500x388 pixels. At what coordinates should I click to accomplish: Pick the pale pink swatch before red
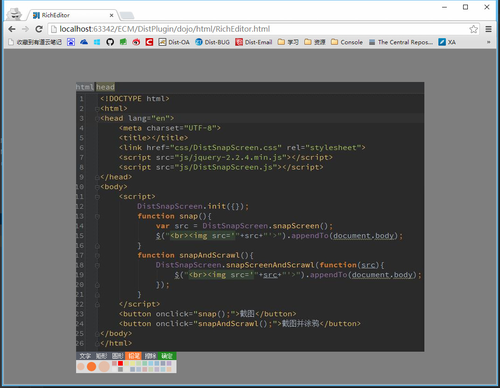coord(114,363)
